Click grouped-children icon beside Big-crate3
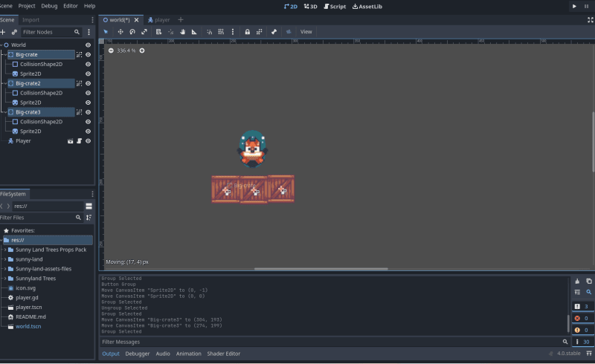The image size is (595, 364). (x=80, y=112)
